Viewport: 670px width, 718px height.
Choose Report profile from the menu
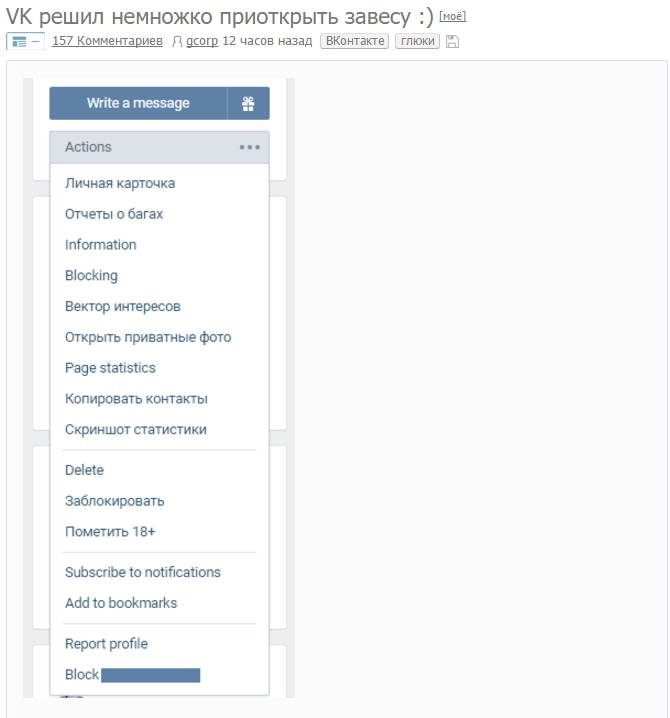(x=106, y=644)
